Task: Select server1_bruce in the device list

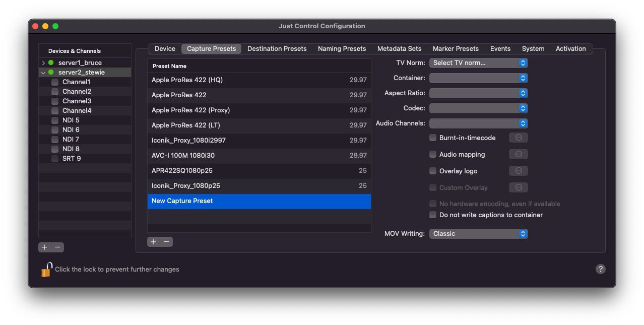Action: (x=85, y=63)
